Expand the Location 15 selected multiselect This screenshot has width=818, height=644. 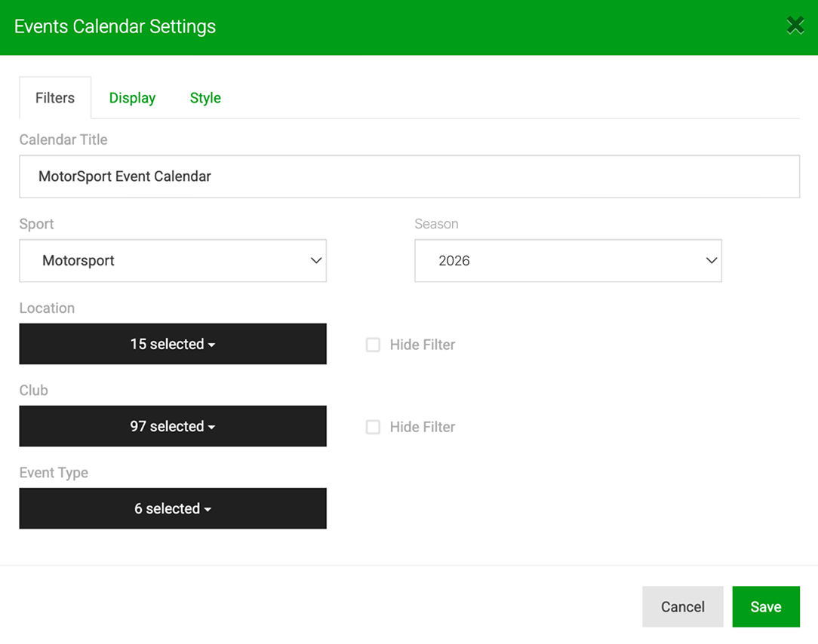pos(173,344)
